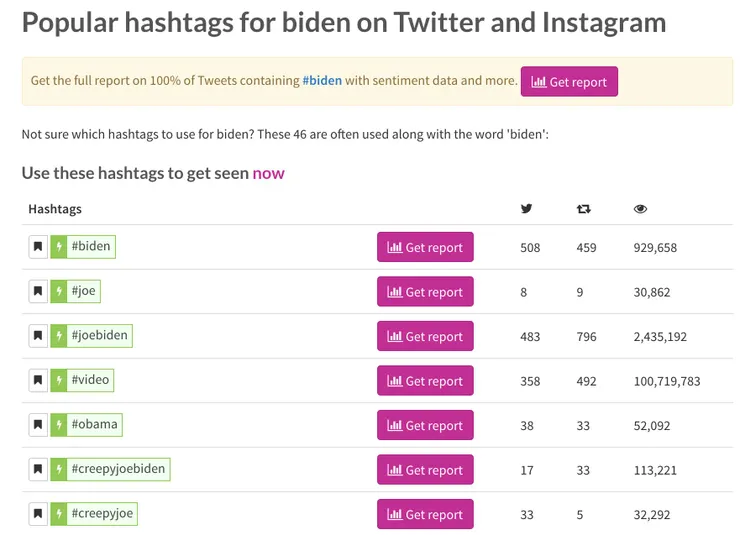Open the #biden link in the yellow banner
740x535 pixels.
coord(321,81)
